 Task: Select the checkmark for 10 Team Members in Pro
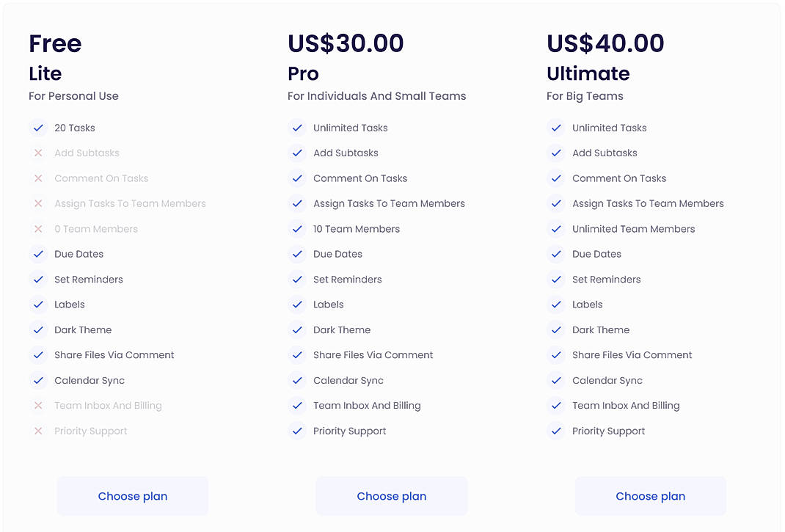pos(297,229)
